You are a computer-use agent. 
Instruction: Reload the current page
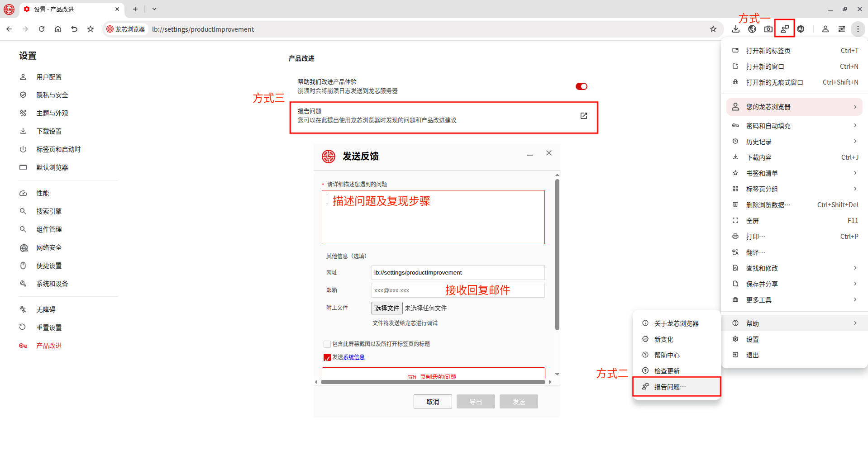(42, 29)
